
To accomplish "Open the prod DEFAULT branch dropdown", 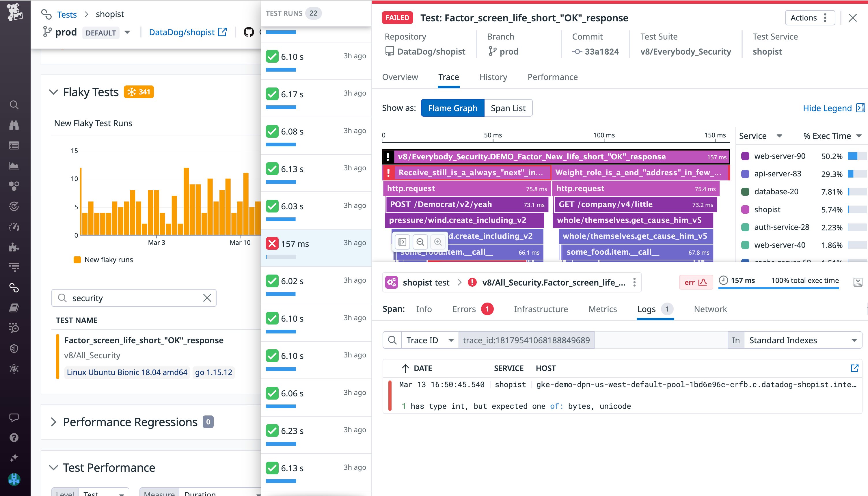I will 127,32.
